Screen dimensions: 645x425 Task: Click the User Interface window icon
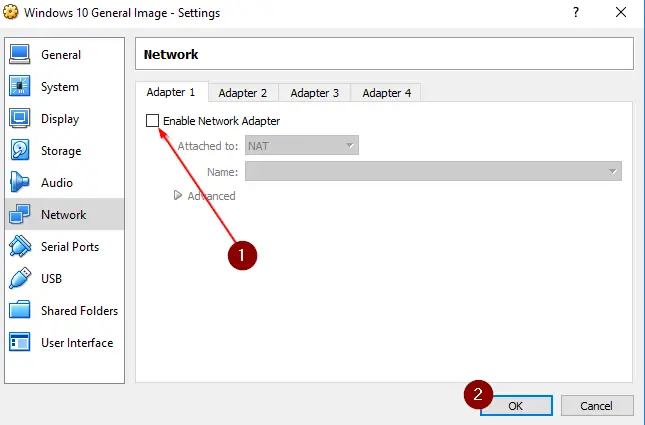[19, 342]
